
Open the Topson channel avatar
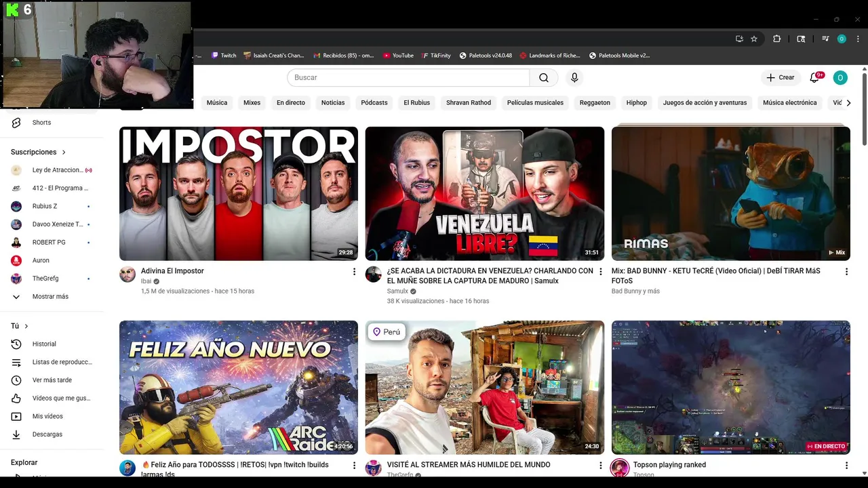coord(620,468)
